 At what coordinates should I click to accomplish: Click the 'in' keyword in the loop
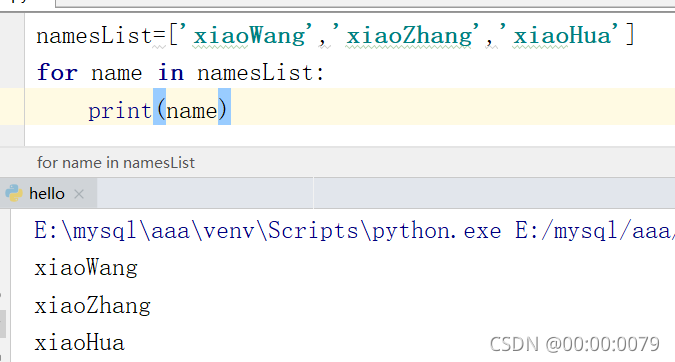(x=170, y=72)
